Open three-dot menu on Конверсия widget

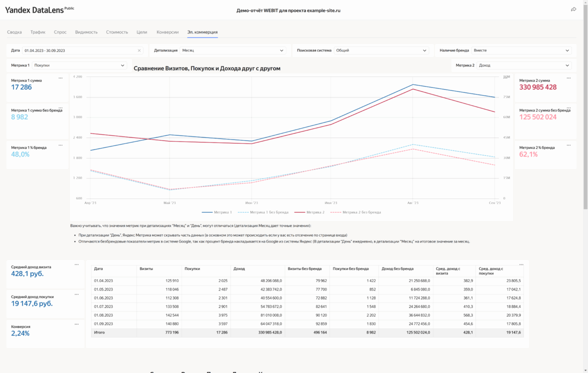click(76, 324)
